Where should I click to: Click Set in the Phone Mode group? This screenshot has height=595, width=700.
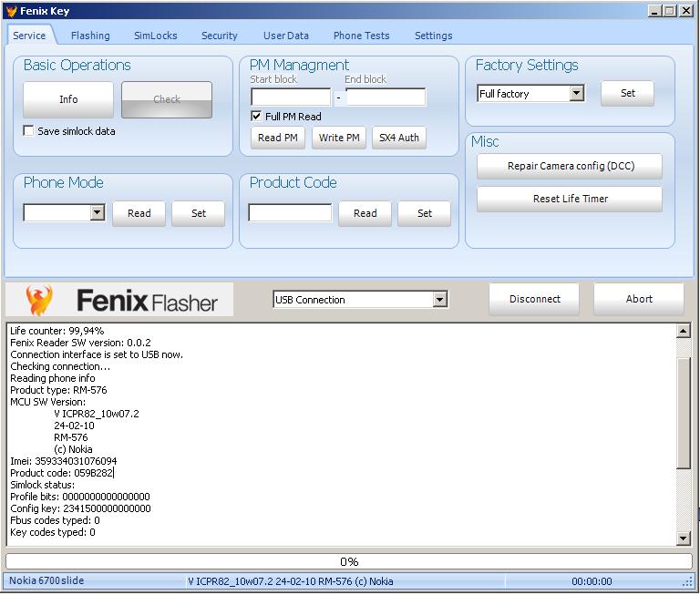pos(198,213)
